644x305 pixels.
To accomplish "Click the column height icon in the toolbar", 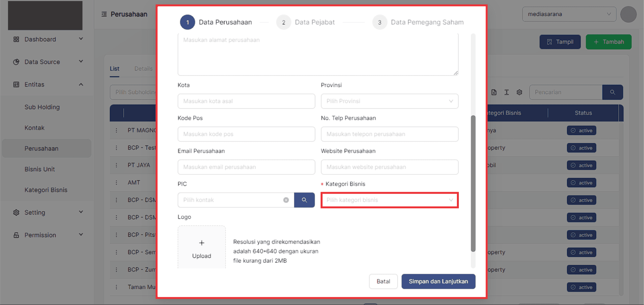I will pyautogui.click(x=507, y=92).
